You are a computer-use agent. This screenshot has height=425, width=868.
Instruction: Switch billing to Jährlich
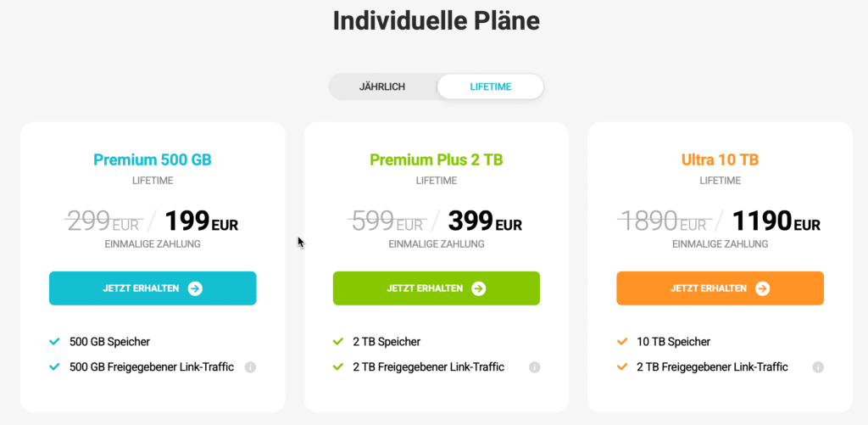coord(382,87)
